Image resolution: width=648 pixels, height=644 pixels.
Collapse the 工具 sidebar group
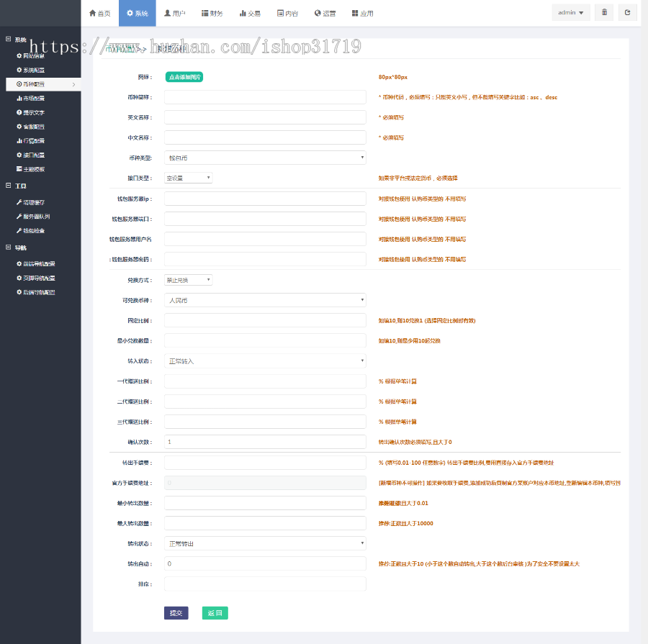pos(8,186)
